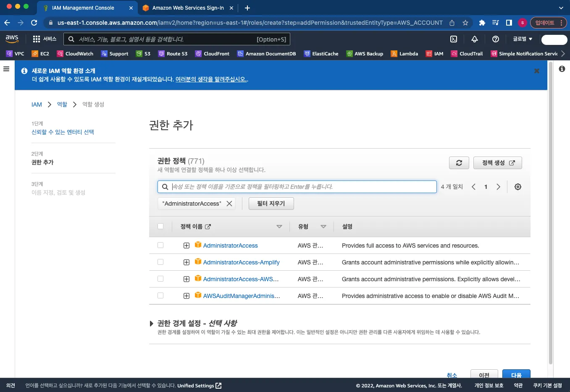Go to step 1 trusted entity selection
570x392 pixels.
(x=63, y=132)
